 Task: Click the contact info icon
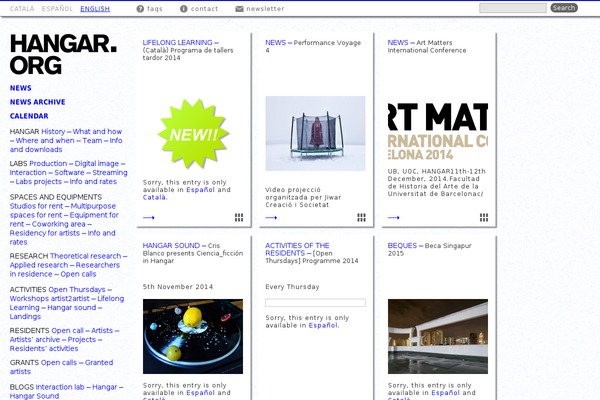click(x=184, y=9)
